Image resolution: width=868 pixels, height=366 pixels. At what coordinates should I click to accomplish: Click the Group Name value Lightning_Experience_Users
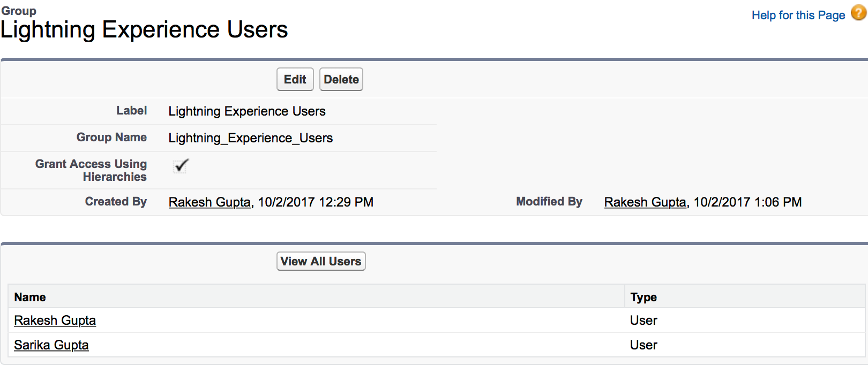[251, 138]
